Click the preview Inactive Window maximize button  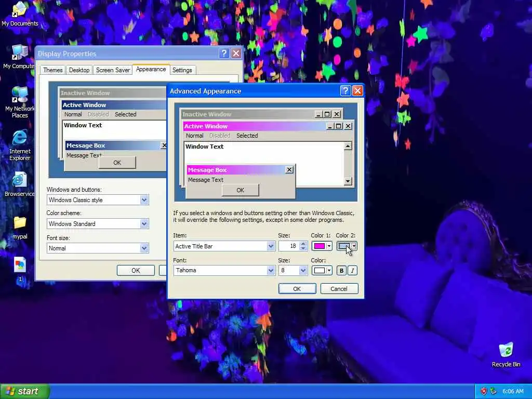(327, 114)
